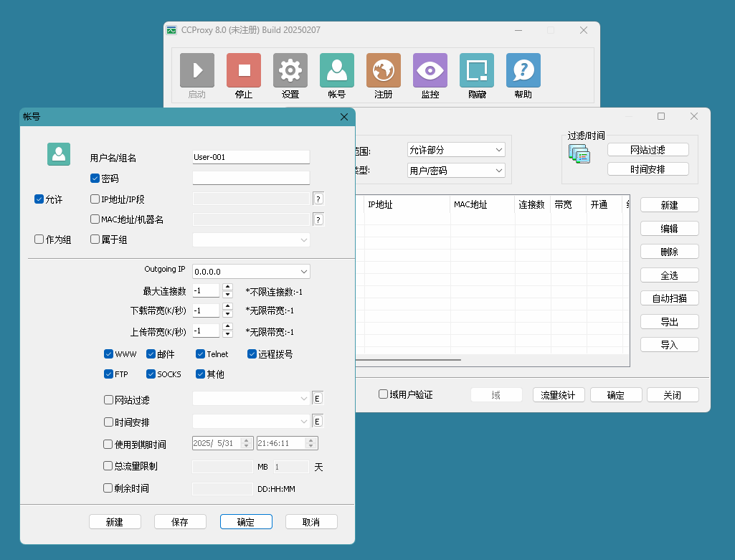The image size is (735, 560).
Task: Click the 自动扫描 button
Action: 669,298
